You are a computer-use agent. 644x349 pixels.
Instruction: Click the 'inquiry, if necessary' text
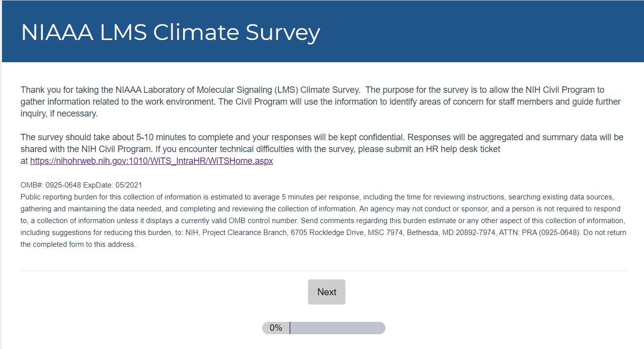[59, 114]
